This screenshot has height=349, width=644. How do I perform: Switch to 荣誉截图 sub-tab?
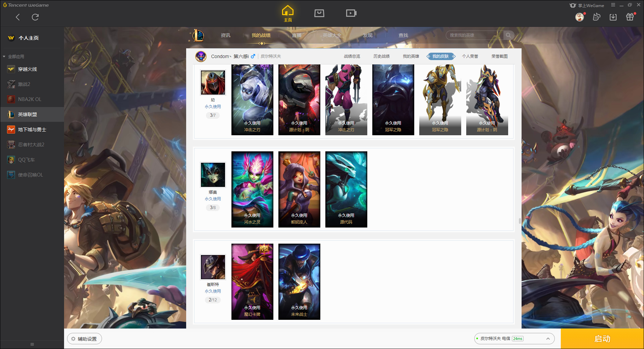[499, 56]
